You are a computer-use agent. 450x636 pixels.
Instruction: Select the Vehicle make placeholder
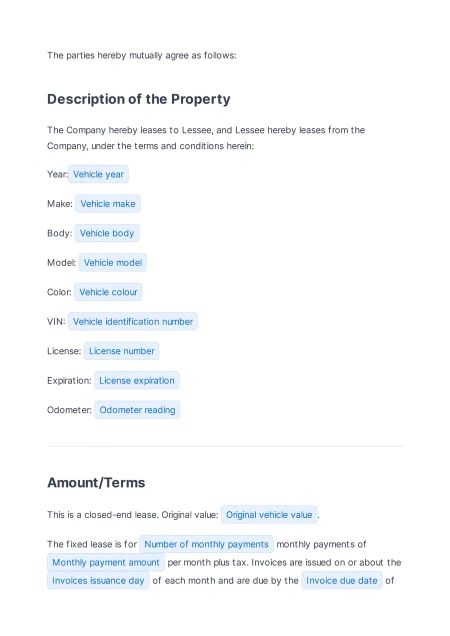[108, 204]
